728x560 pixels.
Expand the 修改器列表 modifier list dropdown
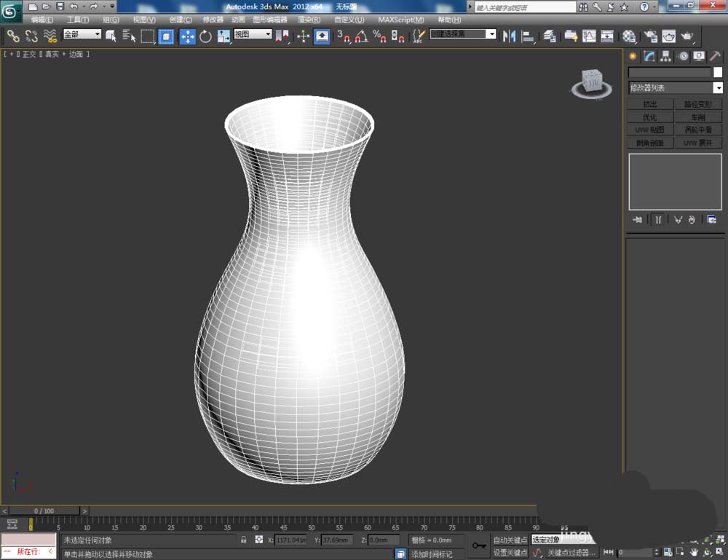(718, 88)
